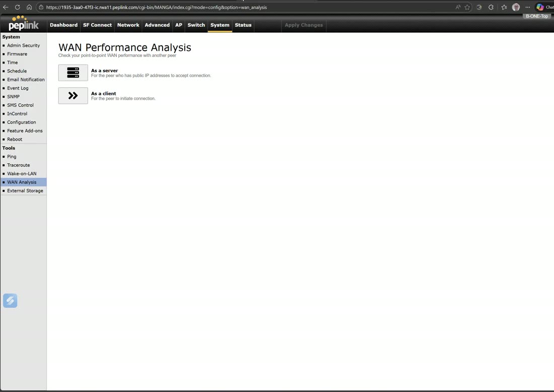
Task: Open browser settings ellipsis menu
Action: (x=527, y=7)
